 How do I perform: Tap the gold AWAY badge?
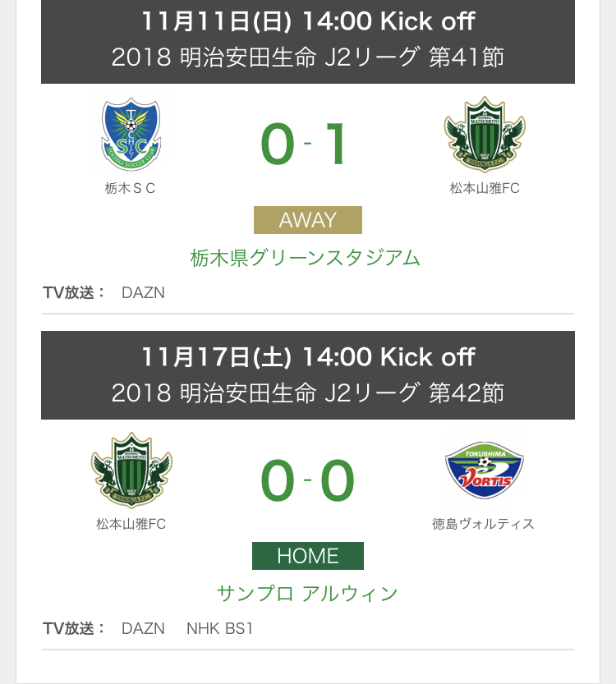tap(308, 220)
